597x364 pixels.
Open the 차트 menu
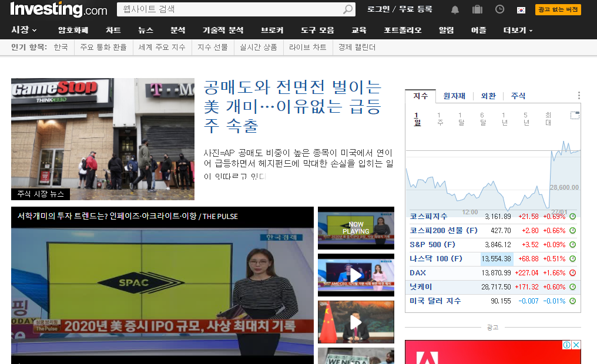[113, 30]
